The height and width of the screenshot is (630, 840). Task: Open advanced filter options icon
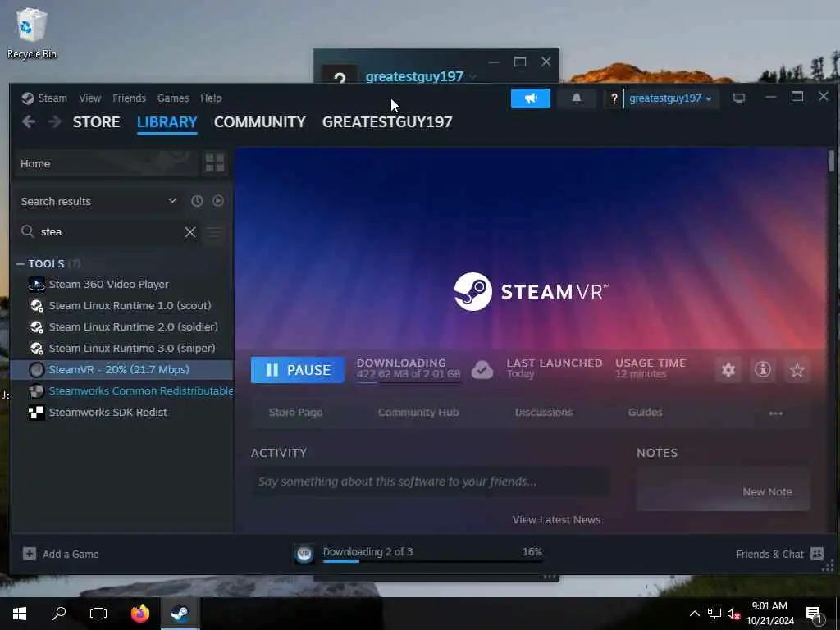tap(214, 232)
